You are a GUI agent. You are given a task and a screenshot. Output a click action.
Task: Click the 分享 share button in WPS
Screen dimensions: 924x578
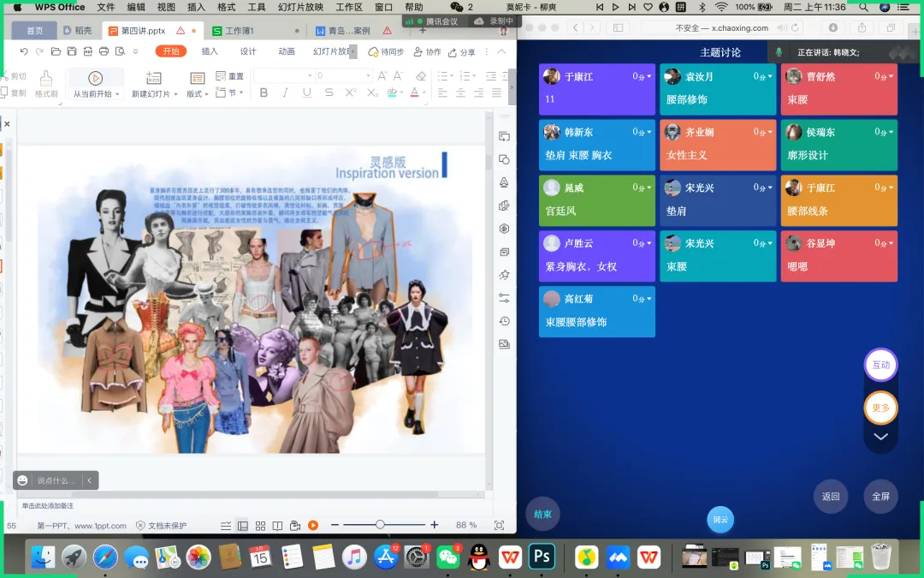pos(461,52)
